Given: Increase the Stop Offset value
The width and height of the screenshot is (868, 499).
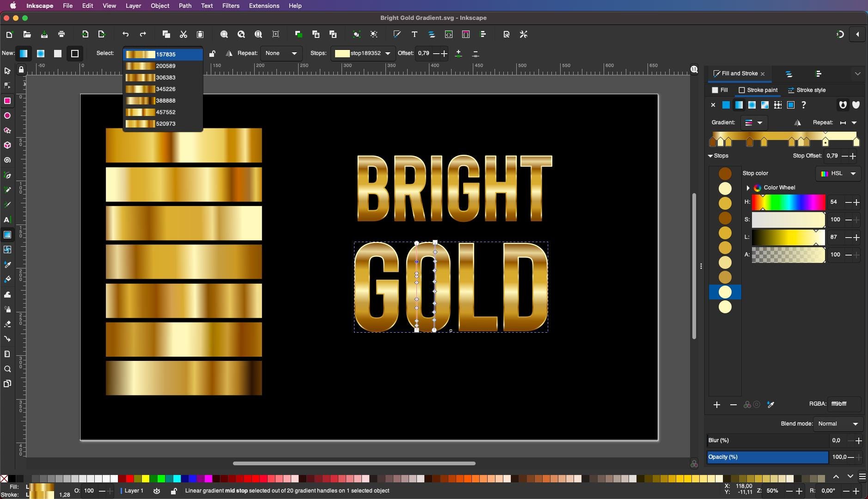Looking at the screenshot, I should point(852,156).
